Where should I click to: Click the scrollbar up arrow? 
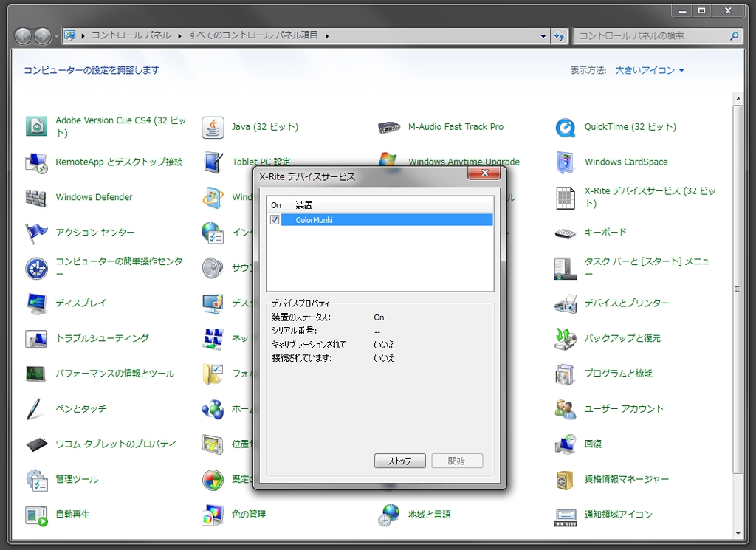click(x=738, y=99)
